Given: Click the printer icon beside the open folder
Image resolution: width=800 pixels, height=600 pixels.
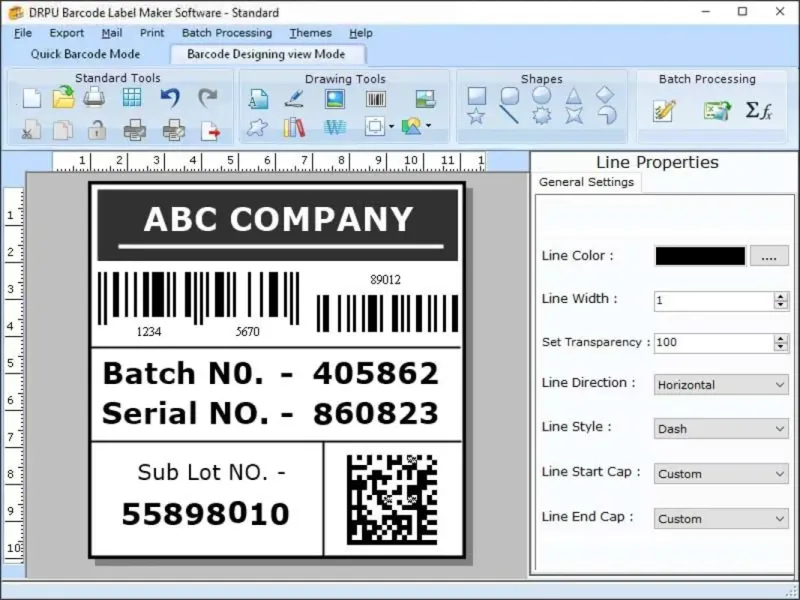Looking at the screenshot, I should point(94,97).
